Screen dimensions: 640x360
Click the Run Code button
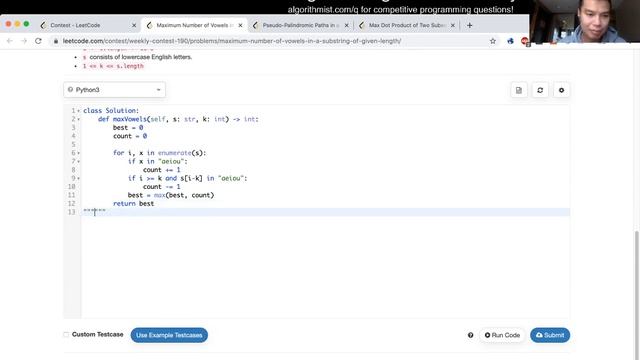tap(502, 335)
